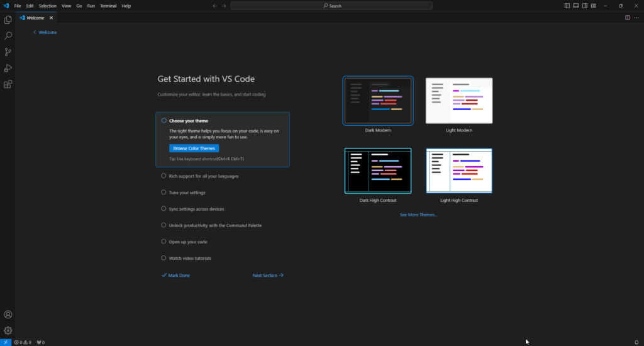644x346 pixels.
Task: Open notifications bell in status bar
Action: coord(636,342)
